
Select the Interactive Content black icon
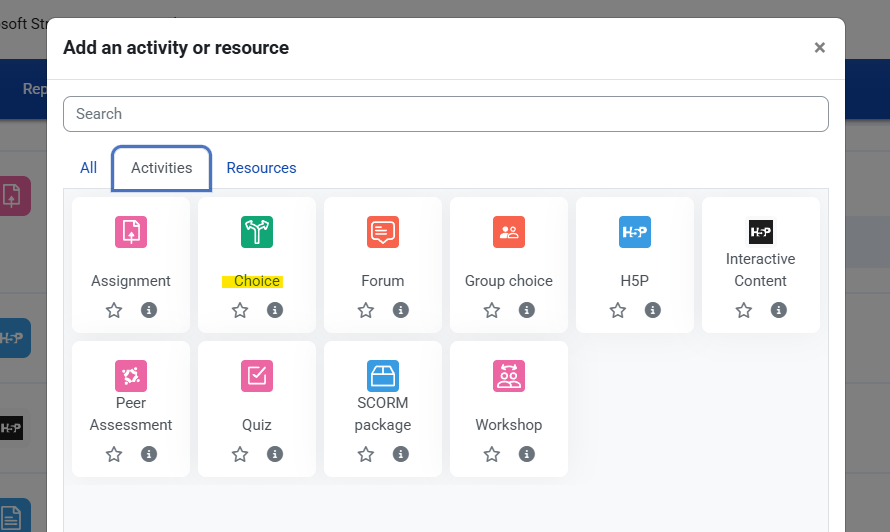coord(761,232)
